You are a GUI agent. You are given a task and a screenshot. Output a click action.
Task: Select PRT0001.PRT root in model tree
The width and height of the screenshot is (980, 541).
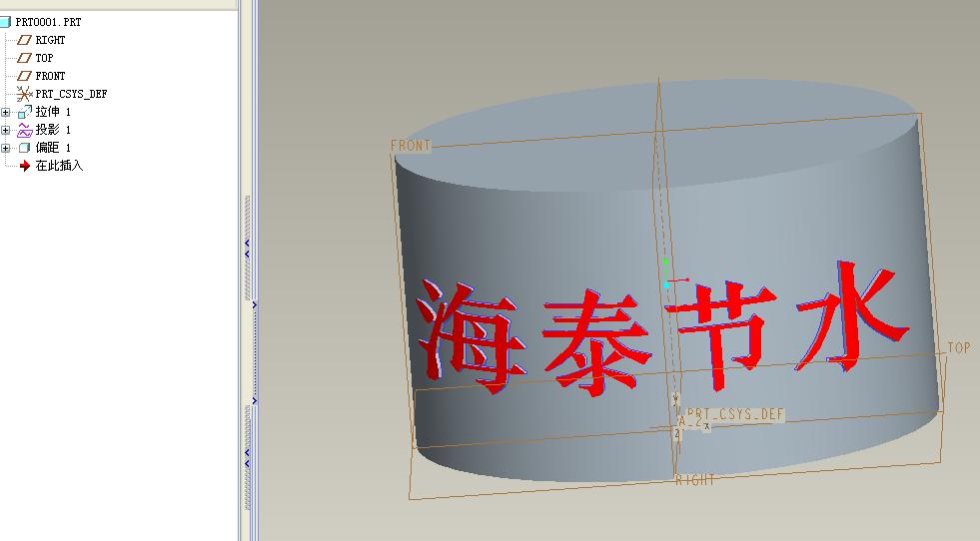pyautogui.click(x=48, y=22)
